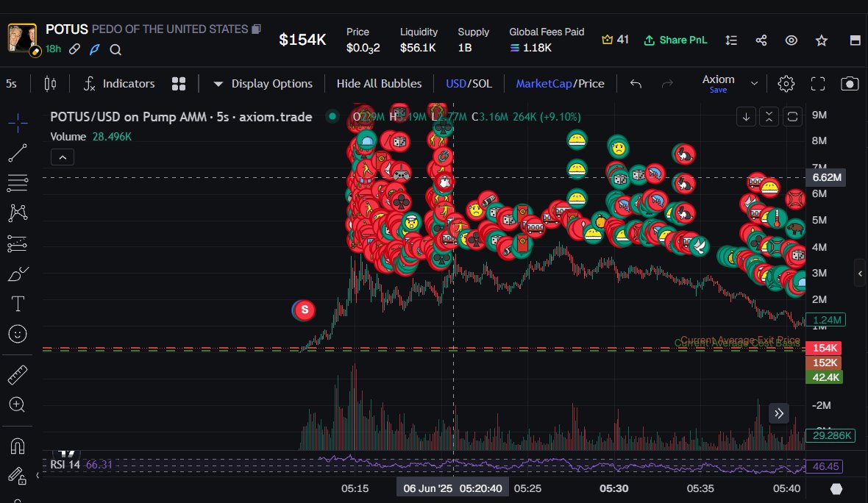Open the crown holders count 41
868x503 pixels.
tap(615, 40)
